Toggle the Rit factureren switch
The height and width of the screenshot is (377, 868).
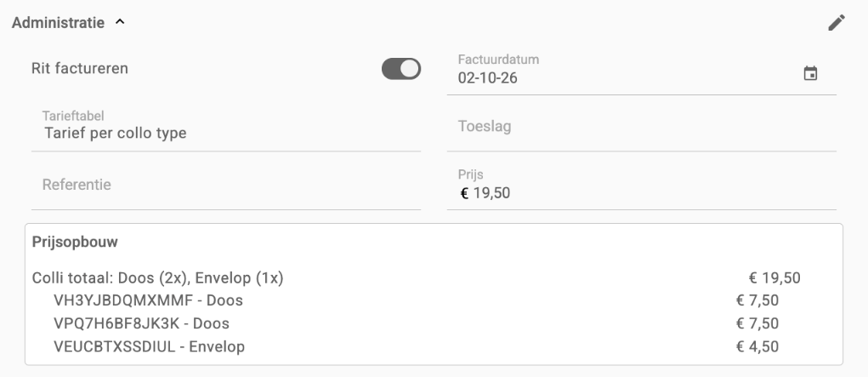point(401,69)
